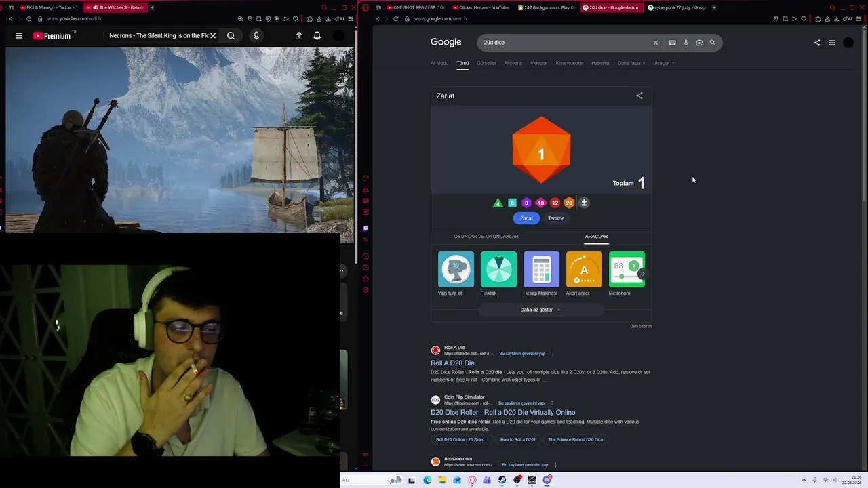This screenshot has width=868, height=488.
Task: Send feedback via Geri bildirim link
Action: (641, 326)
